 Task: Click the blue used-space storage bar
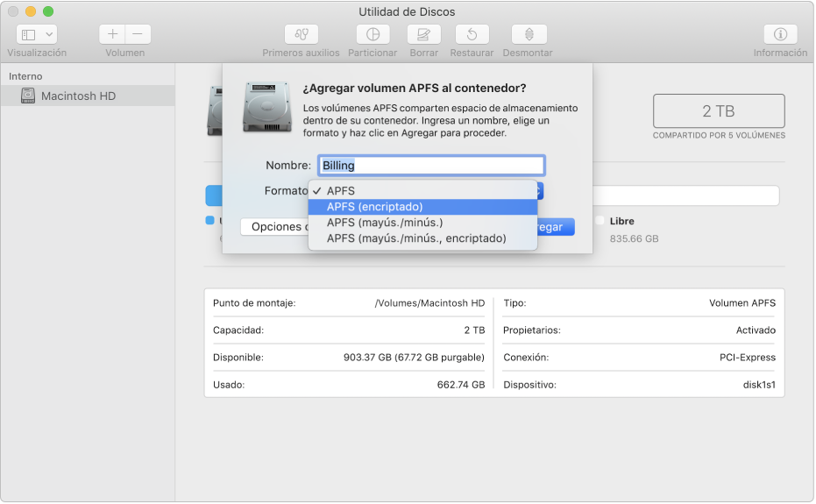point(214,195)
